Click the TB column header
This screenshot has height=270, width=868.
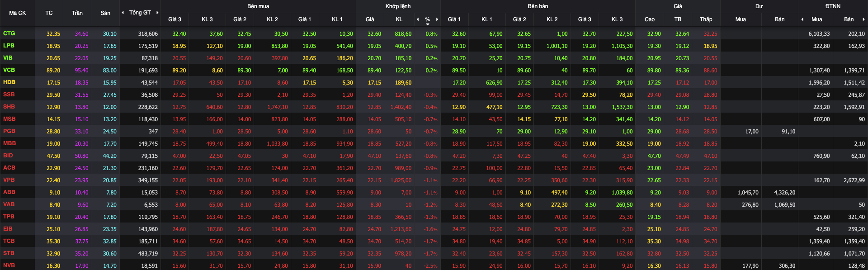point(678,19)
